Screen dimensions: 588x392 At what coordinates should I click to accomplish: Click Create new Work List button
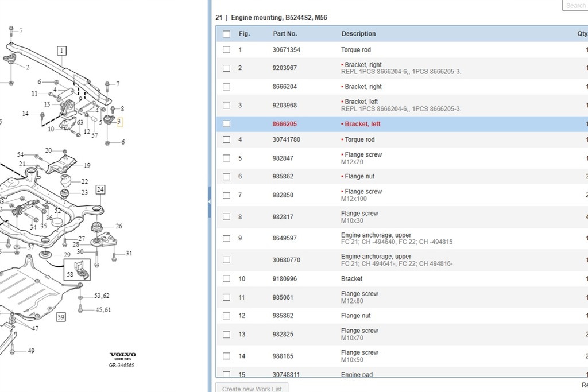(252, 388)
